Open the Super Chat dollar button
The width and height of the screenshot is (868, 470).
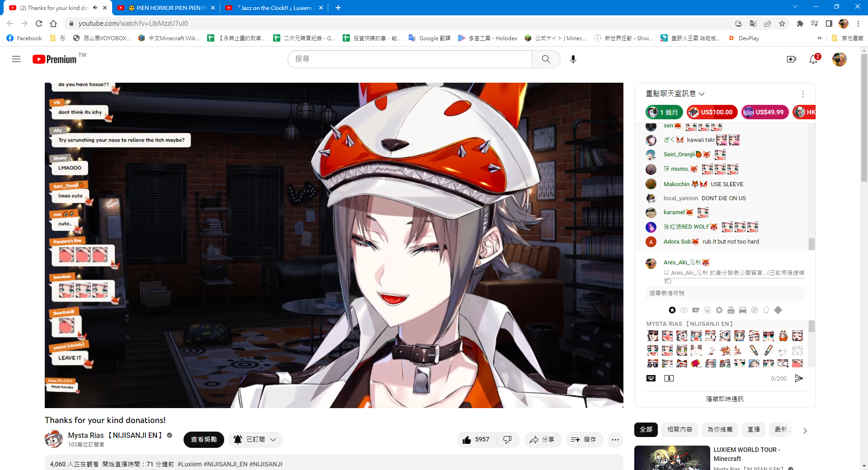click(669, 378)
